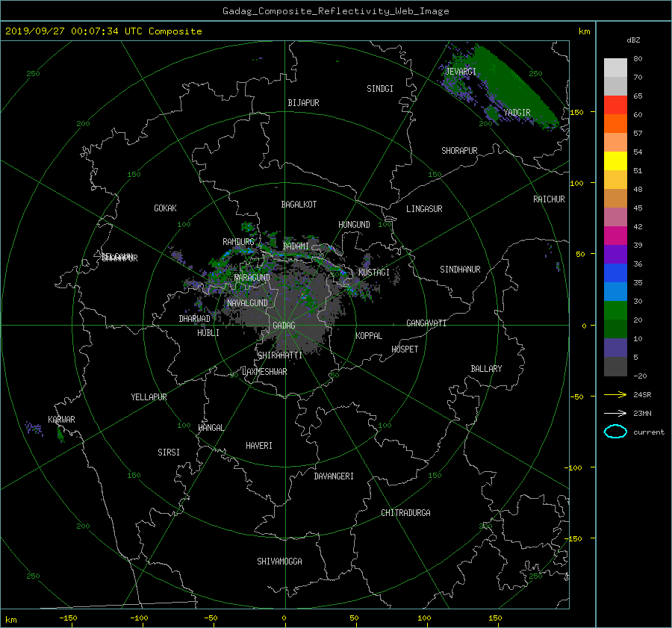Click the KARWAR city label
This screenshot has height=628, width=672.
point(62,419)
